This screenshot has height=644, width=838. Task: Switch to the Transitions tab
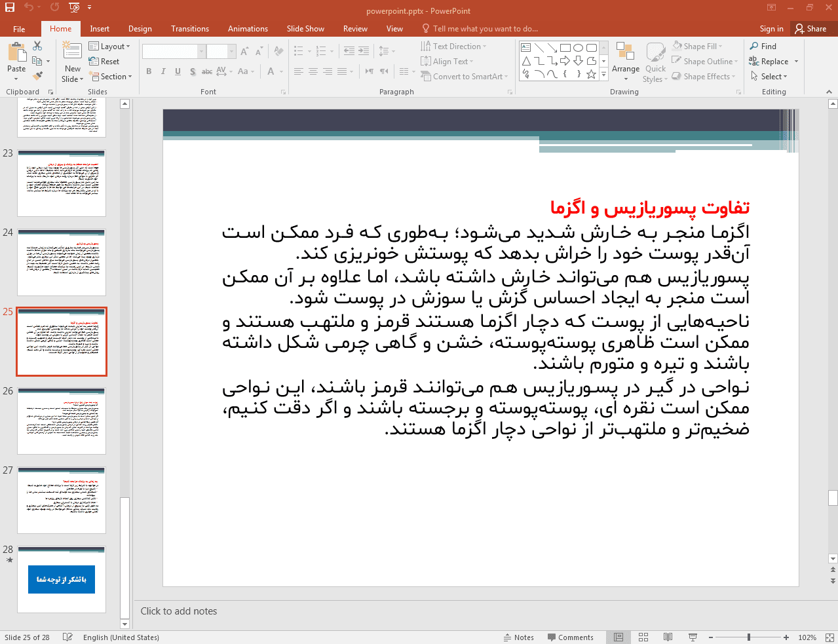pyautogui.click(x=190, y=29)
